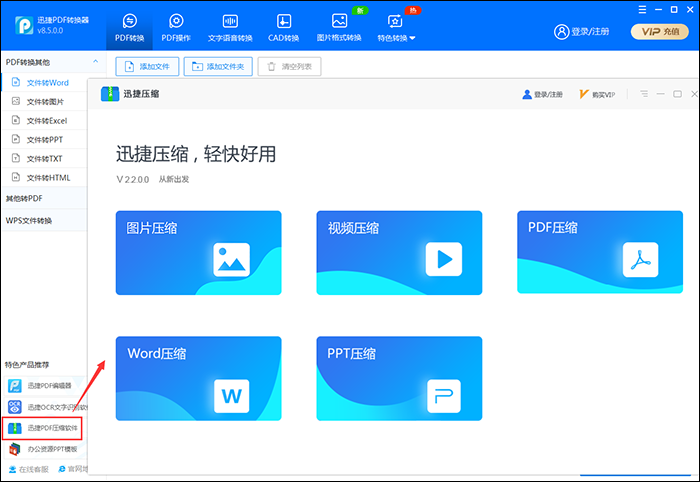Switch to 文字语音转换 tab
Viewport: 700px width, 482px height.
(230, 28)
